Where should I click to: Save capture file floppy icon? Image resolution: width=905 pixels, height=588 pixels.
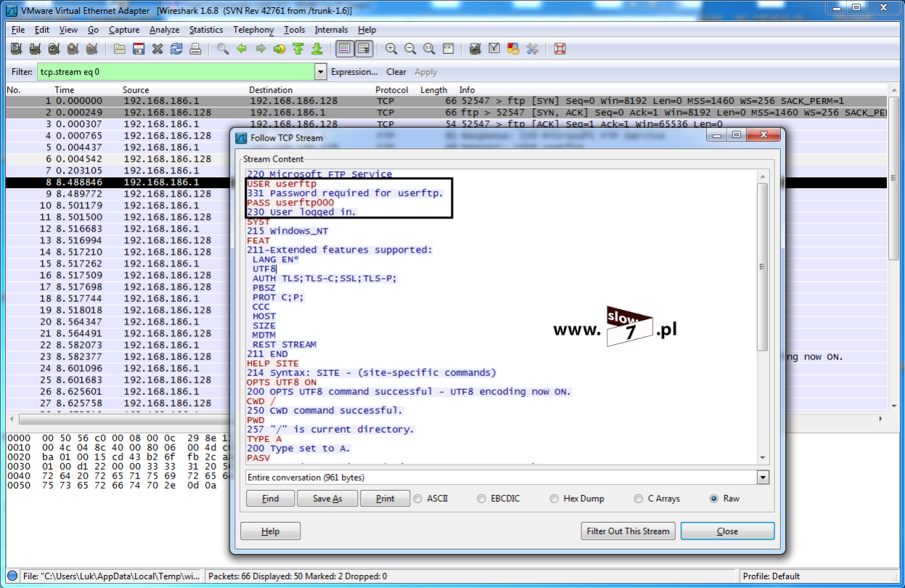click(x=139, y=49)
